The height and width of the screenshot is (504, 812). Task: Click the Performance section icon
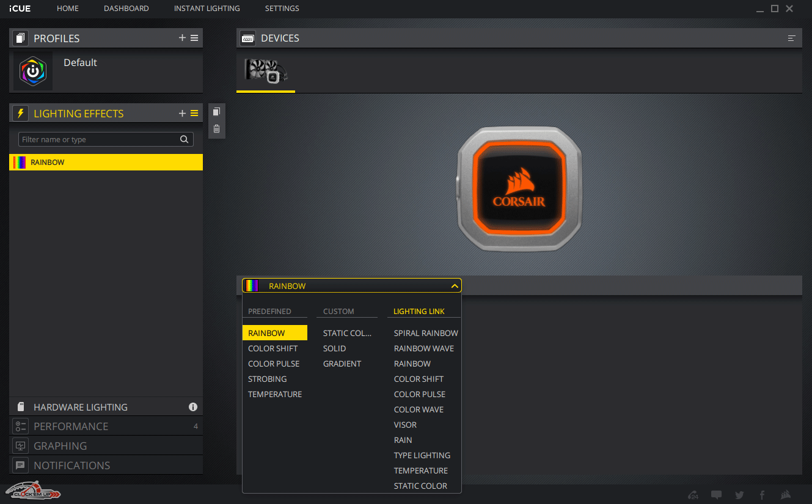pyautogui.click(x=20, y=426)
